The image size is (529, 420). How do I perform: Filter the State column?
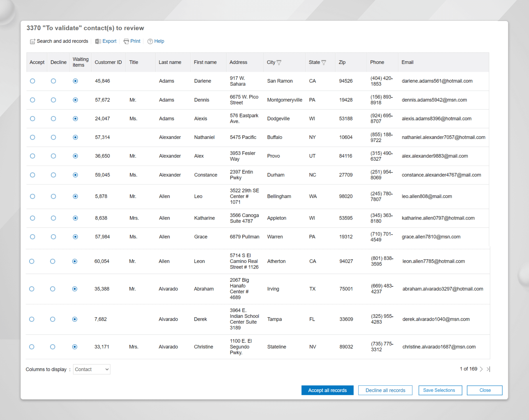point(324,62)
